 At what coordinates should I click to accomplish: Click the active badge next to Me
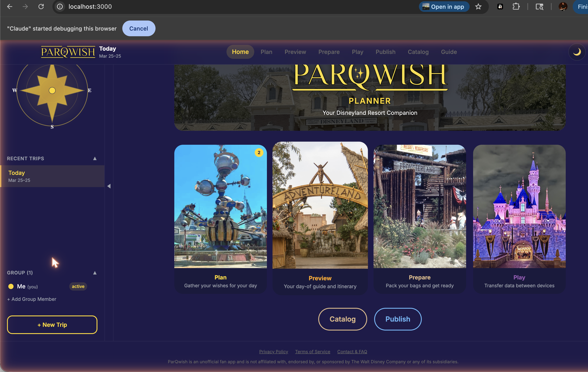pos(78,287)
